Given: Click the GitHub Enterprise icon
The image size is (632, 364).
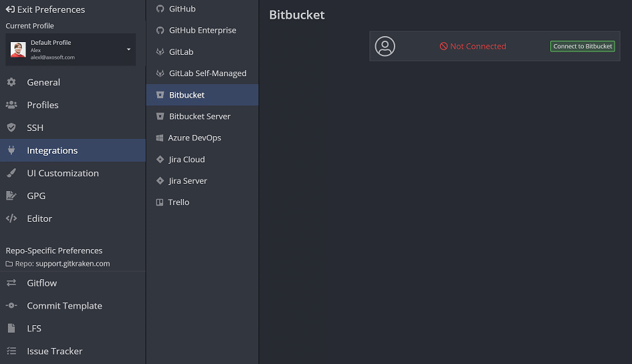Looking at the screenshot, I should 160,30.
